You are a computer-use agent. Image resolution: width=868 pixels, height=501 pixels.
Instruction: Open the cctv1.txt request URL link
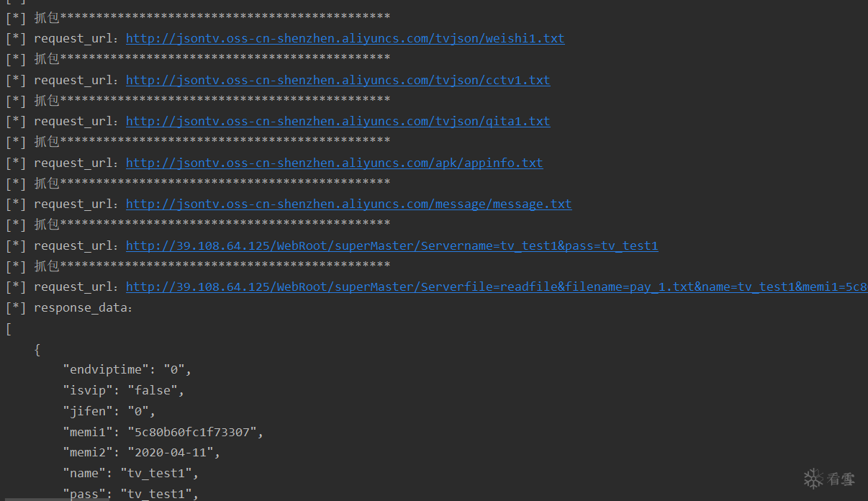click(x=338, y=80)
